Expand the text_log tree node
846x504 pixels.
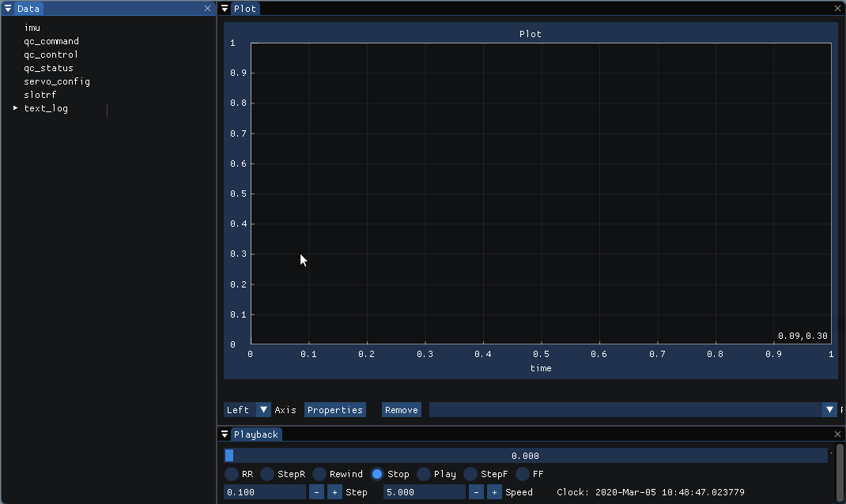[x=16, y=108]
